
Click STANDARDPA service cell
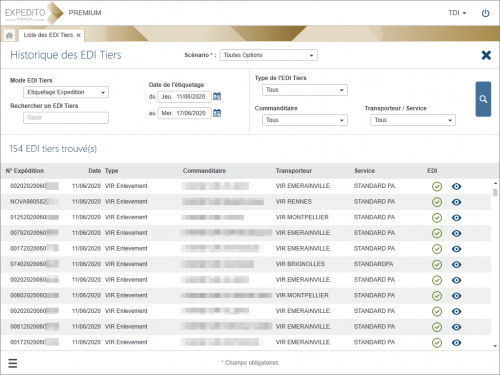373,264
